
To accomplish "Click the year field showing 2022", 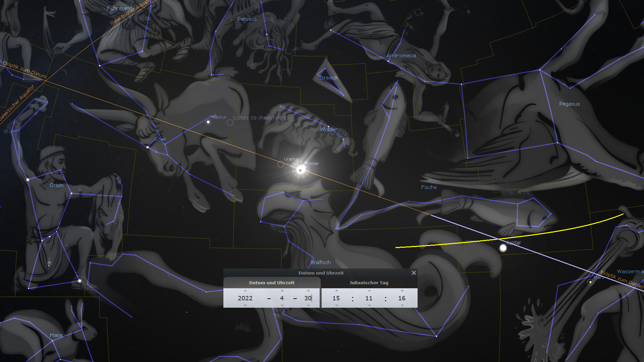I will 245,298.
